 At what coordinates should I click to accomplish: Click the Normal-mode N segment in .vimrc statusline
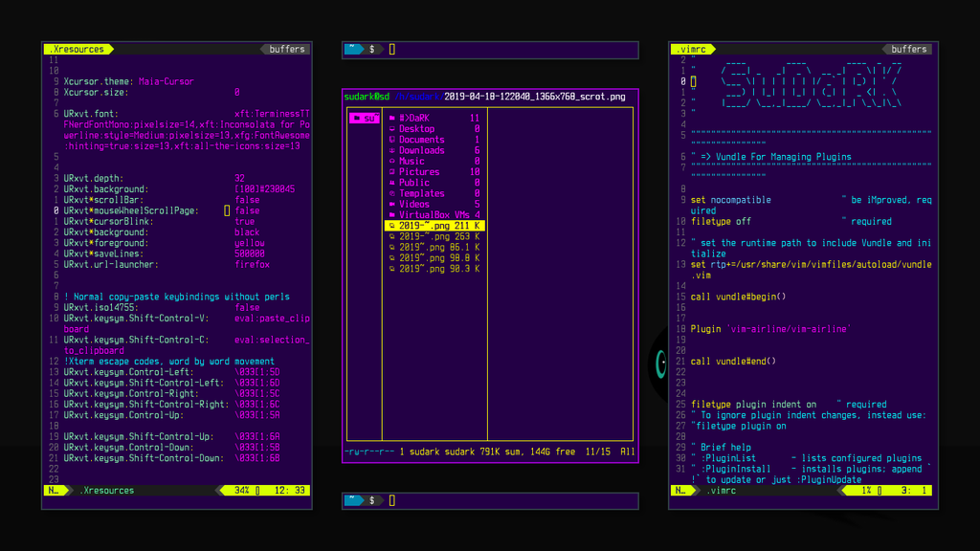click(678, 489)
